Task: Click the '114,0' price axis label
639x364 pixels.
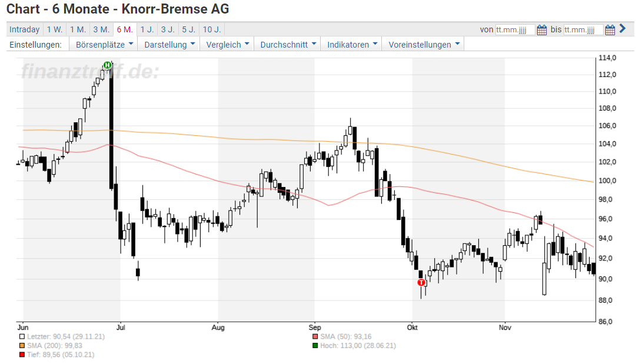Action: pos(607,58)
